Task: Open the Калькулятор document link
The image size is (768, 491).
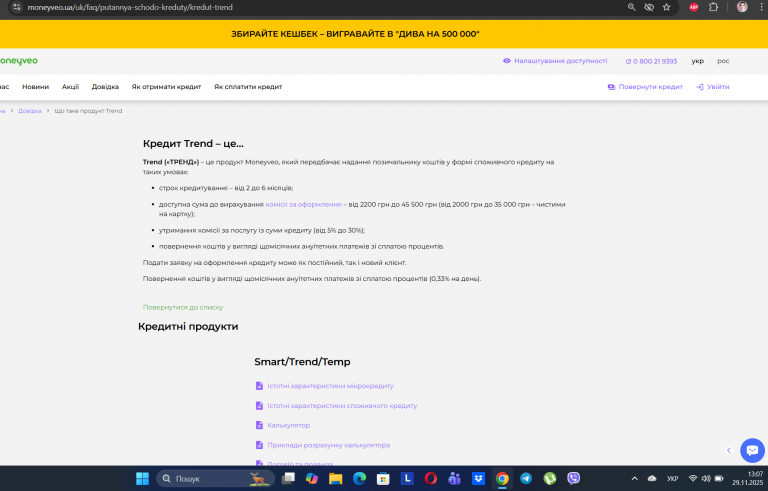Action: (x=288, y=425)
